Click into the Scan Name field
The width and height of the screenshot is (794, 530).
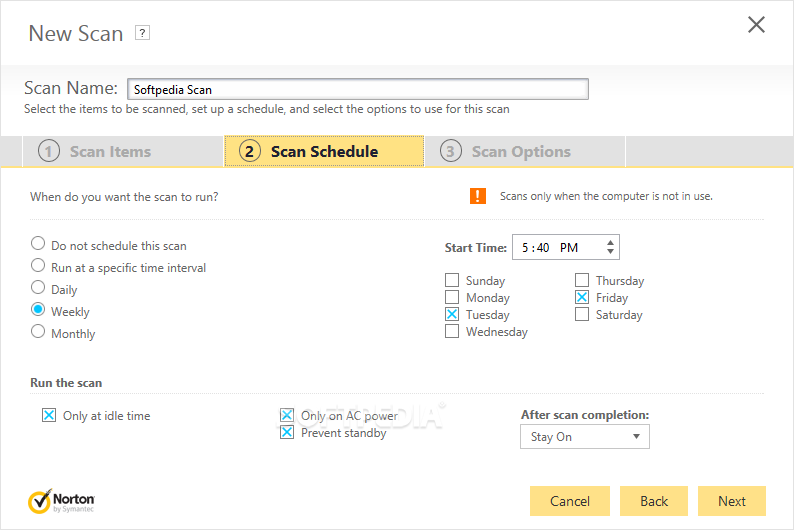(x=358, y=89)
